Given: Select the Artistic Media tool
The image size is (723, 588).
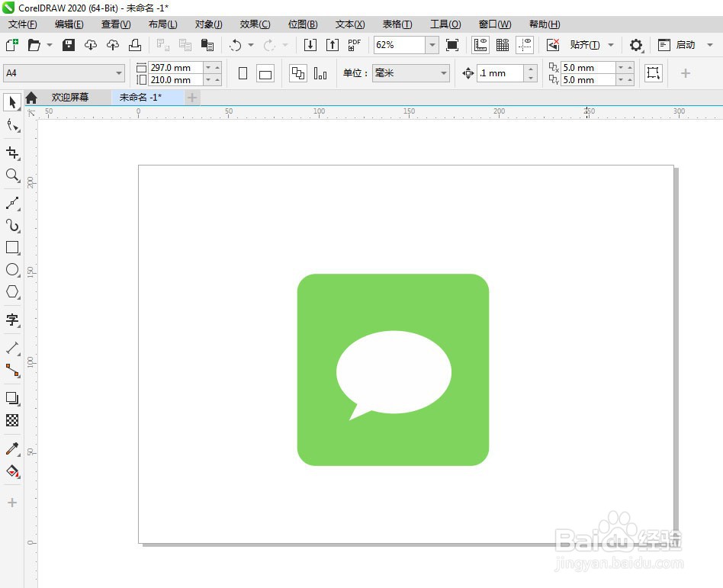Looking at the screenshot, I should [12, 225].
